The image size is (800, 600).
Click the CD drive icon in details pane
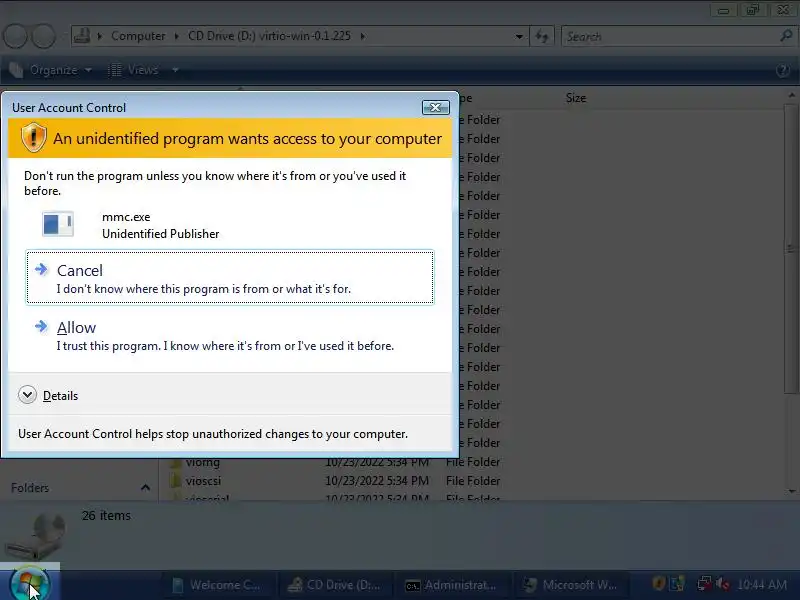[36, 537]
